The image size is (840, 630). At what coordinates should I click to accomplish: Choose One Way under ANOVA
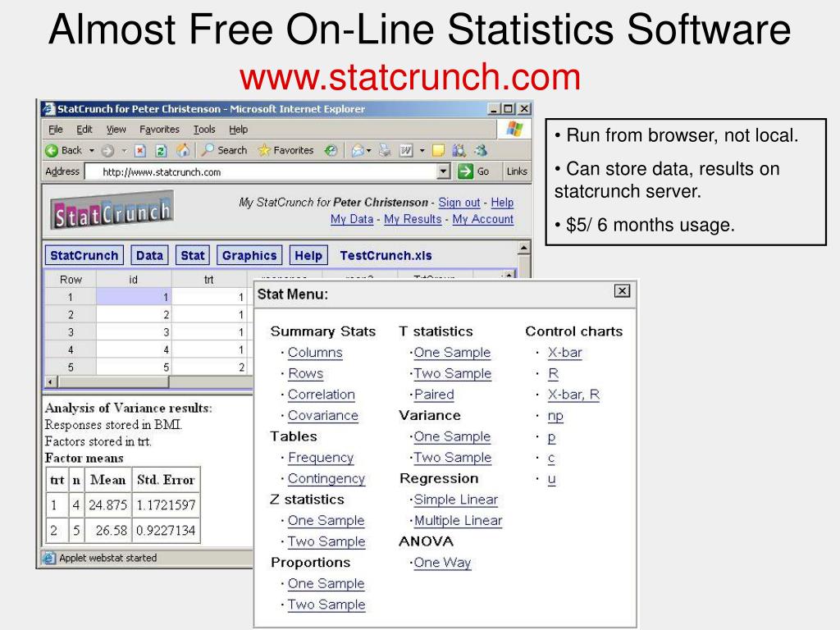[x=442, y=563]
